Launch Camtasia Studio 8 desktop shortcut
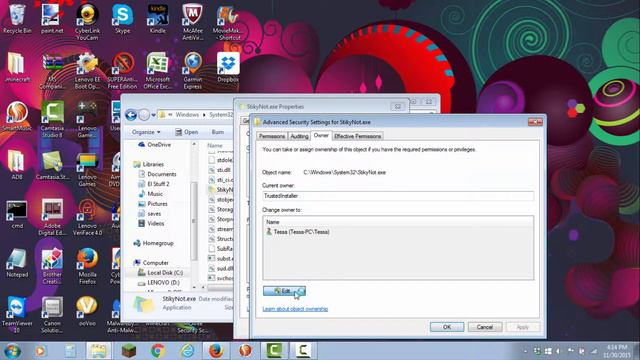This screenshot has height=360, width=640. [x=52, y=119]
